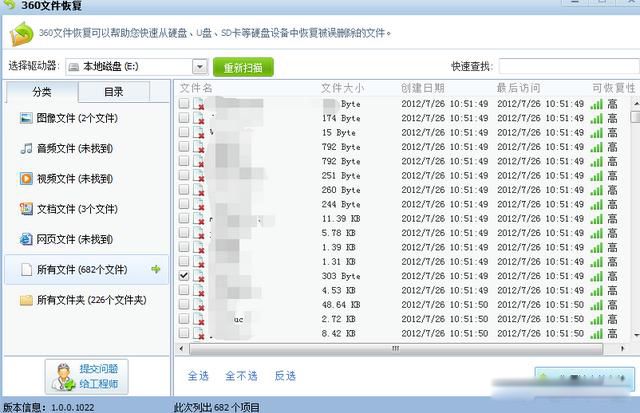640x413 pixels.
Task: Click the 5.78 KB size cell
Action: (x=338, y=233)
